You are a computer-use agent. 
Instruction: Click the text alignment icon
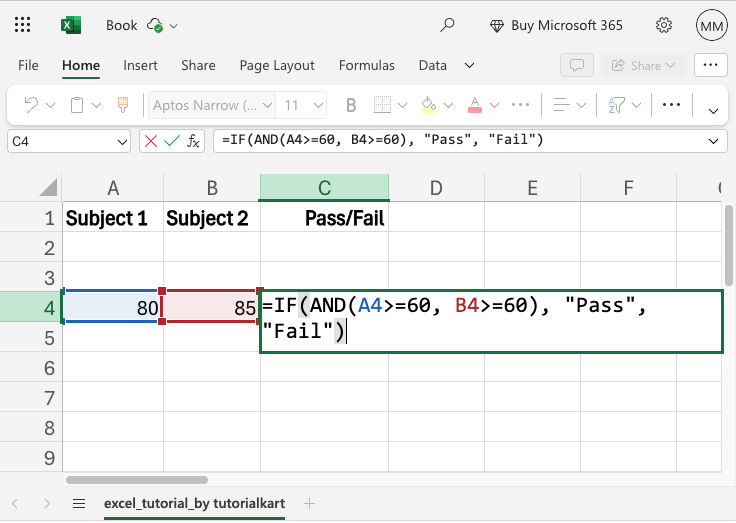pos(561,105)
